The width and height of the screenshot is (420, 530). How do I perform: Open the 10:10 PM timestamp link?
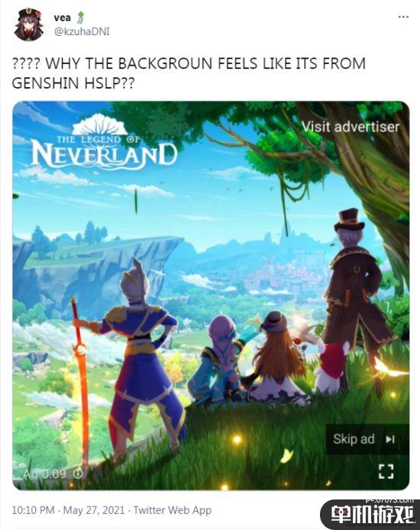coord(33,510)
